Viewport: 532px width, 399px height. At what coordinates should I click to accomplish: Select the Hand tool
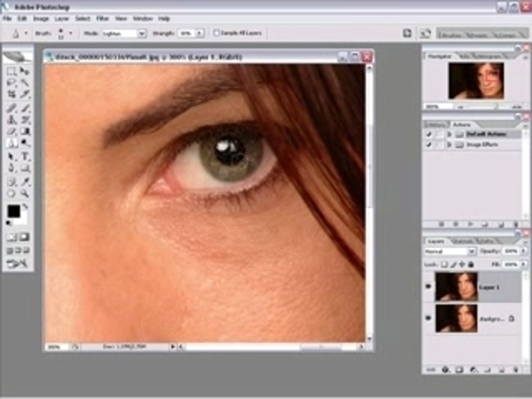(x=12, y=193)
